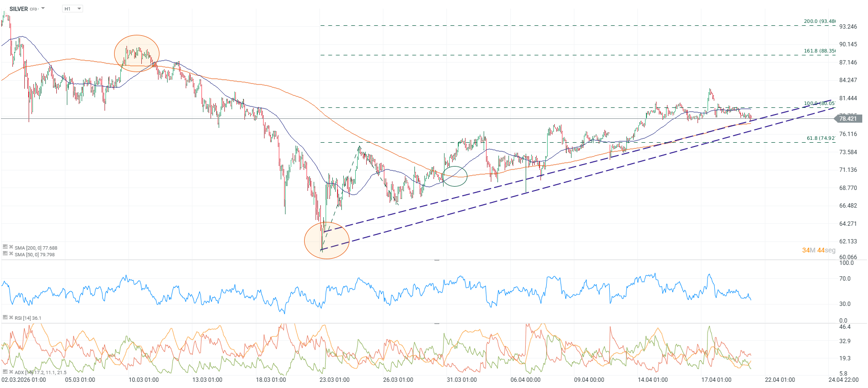The image size is (868, 388).
Task: Expand the H1 timeframe selector
Action: tap(73, 9)
